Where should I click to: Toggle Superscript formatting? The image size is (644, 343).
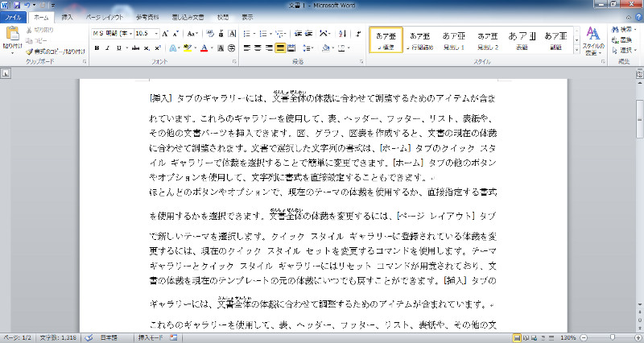[x=158, y=48]
